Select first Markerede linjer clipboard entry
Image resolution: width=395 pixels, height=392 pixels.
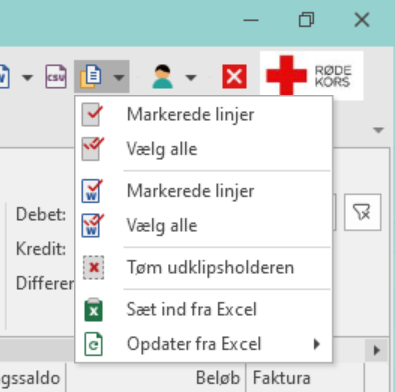tap(204, 114)
